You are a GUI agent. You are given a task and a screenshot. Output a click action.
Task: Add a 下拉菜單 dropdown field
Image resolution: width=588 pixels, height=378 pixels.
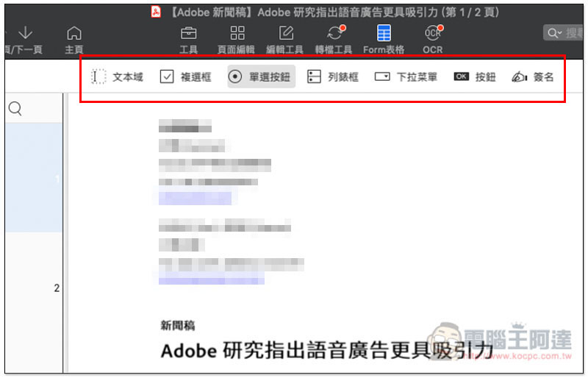click(x=406, y=77)
